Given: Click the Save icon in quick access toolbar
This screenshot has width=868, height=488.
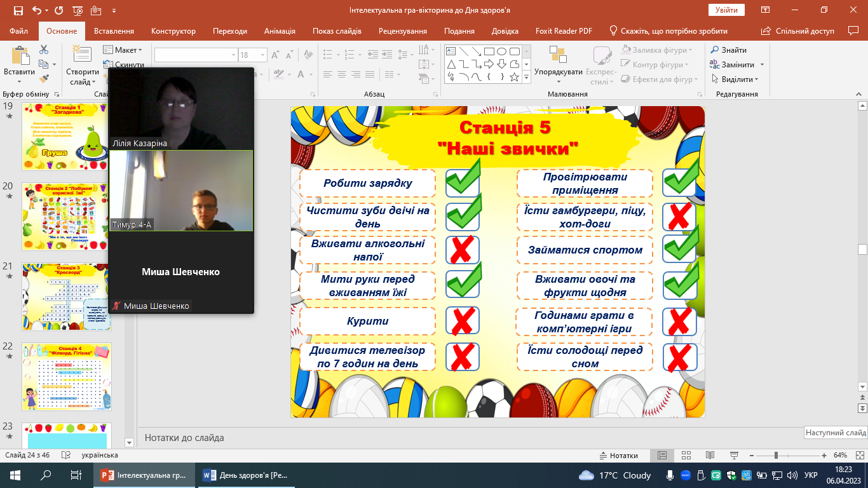Looking at the screenshot, I should tap(18, 11).
